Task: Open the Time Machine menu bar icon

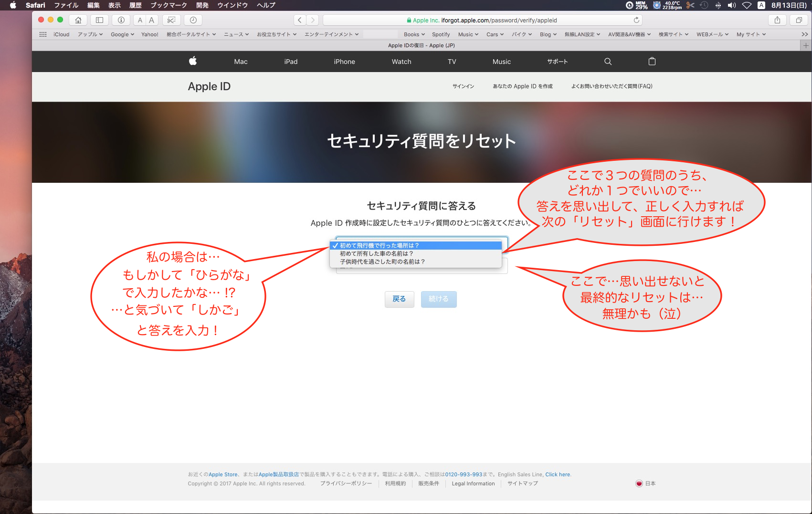Action: [x=704, y=5]
